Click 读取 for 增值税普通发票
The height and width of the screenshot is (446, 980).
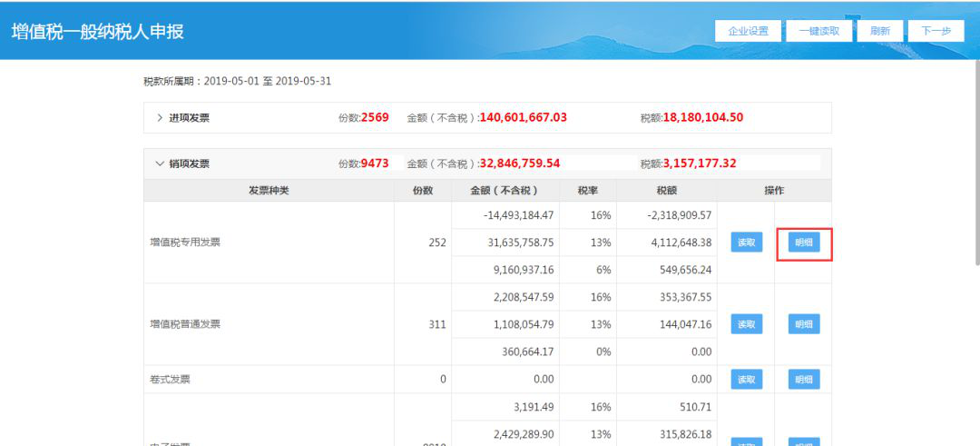[x=746, y=324]
